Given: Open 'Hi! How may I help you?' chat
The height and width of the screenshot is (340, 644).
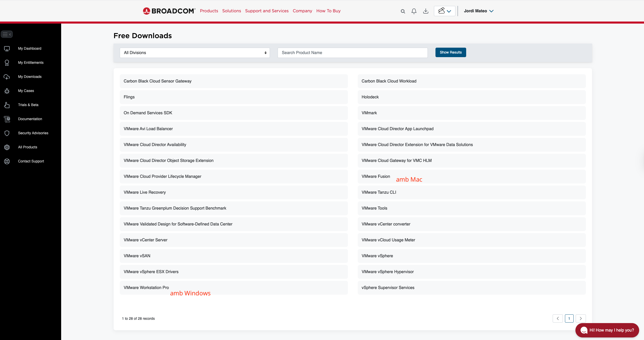Looking at the screenshot, I should 607,330.
